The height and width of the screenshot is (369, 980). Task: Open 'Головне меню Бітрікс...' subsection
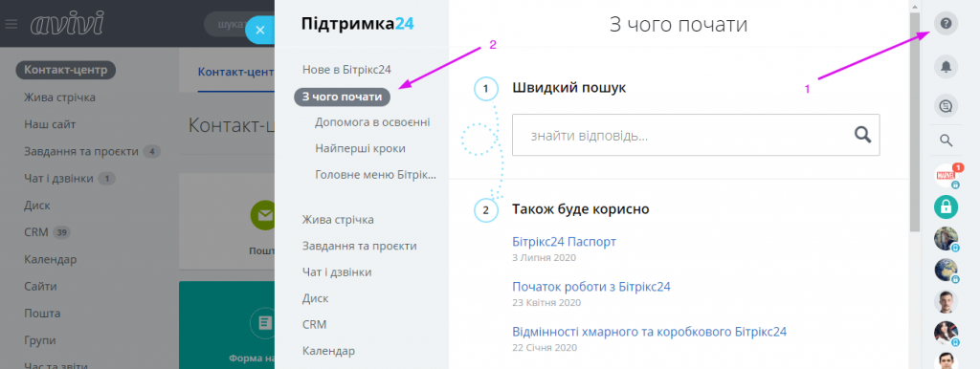(375, 175)
